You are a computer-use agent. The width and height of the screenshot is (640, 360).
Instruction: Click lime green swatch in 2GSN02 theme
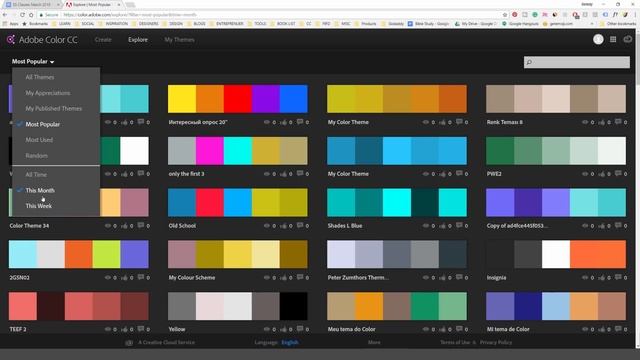point(106,254)
